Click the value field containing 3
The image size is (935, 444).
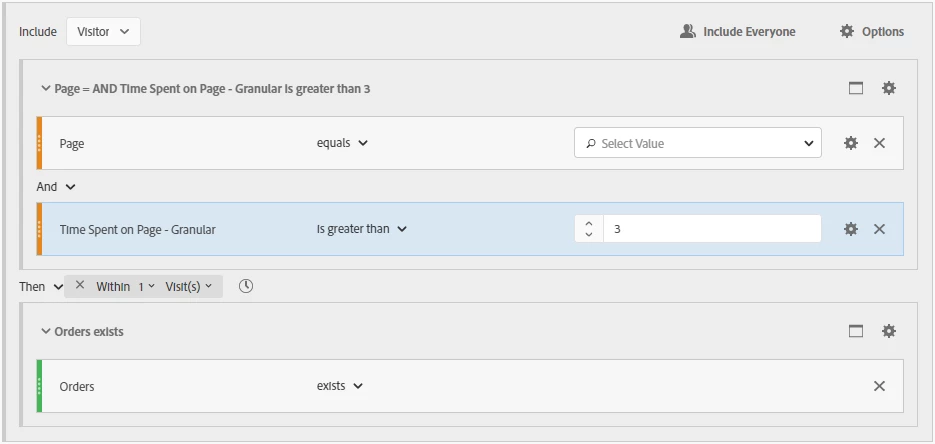[712, 229]
